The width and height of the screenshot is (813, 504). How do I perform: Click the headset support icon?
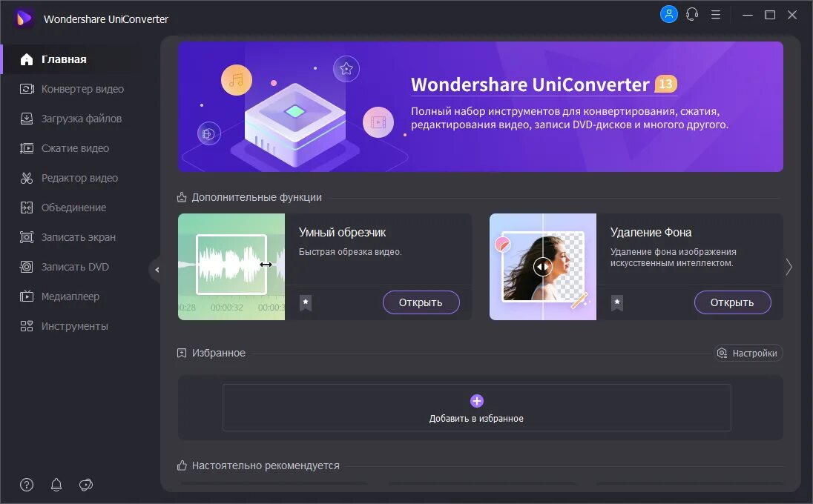(692, 14)
